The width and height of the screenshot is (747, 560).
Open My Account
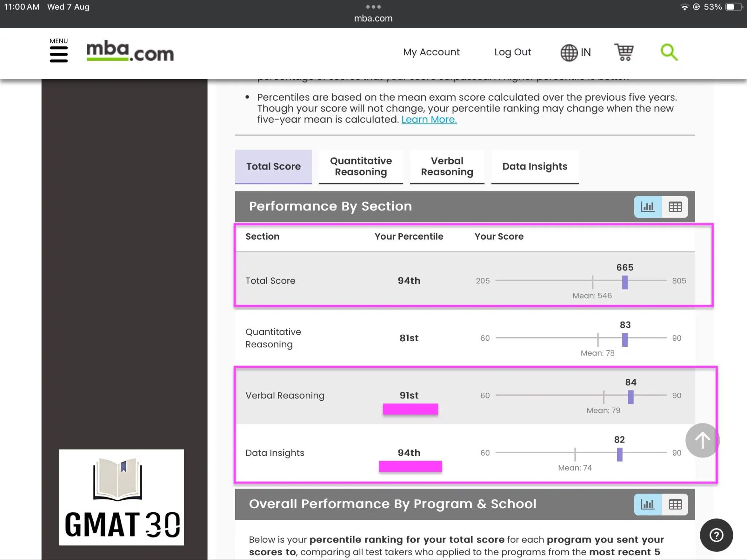(431, 52)
